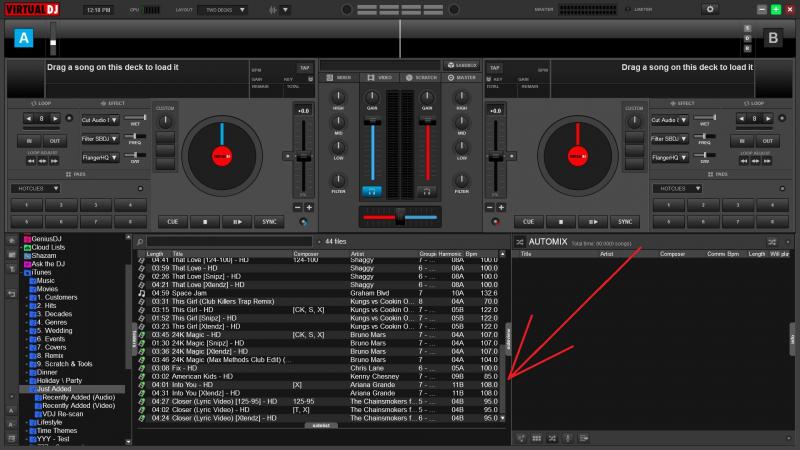Image resolution: width=800 pixels, height=450 pixels.
Task: Decrease deck A pitch with minus button
Action: click(297, 207)
